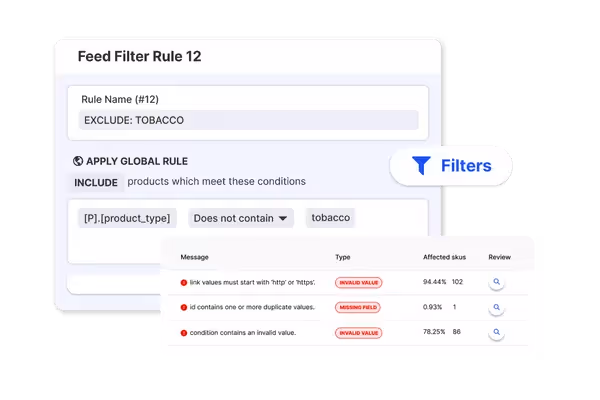Click the globe icon beside Apply Global Rule

pos(78,161)
